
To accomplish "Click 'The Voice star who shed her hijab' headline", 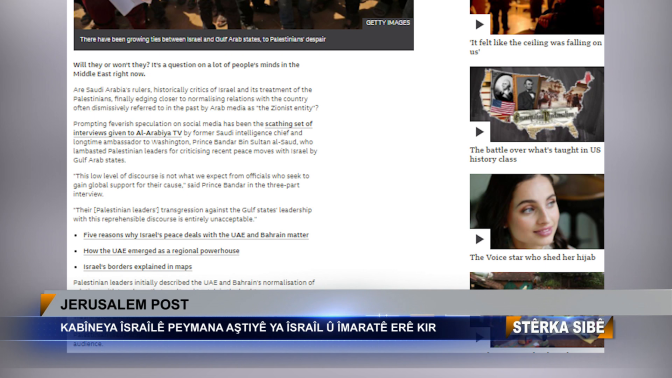I will [x=532, y=257].
